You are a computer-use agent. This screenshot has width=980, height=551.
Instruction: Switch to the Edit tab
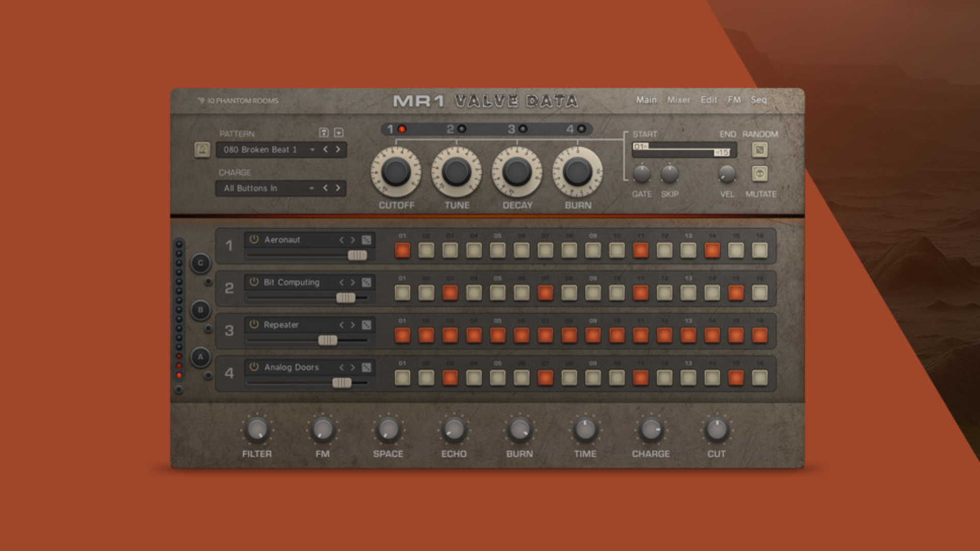pyautogui.click(x=708, y=100)
